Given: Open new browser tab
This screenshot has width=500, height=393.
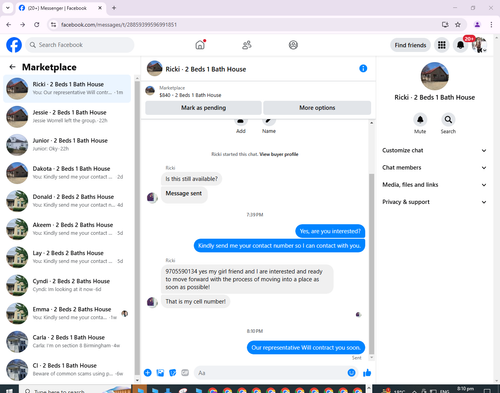Looking at the screenshot, I should point(114,8).
